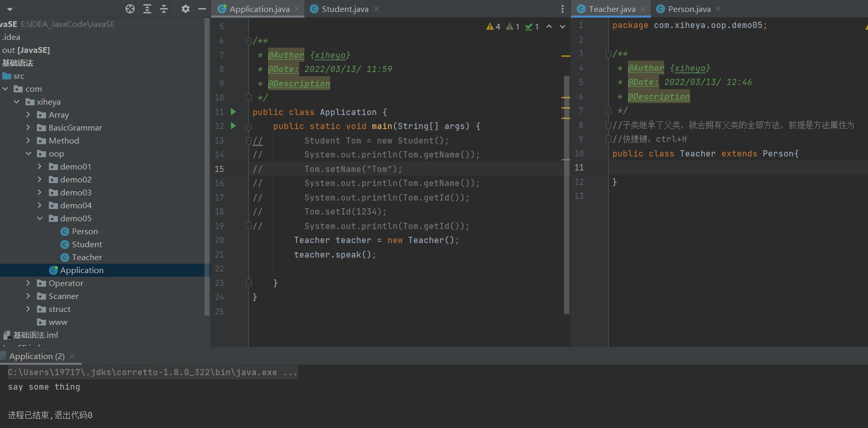868x428 pixels.
Task: Expand the Method package
Action: click(x=28, y=140)
